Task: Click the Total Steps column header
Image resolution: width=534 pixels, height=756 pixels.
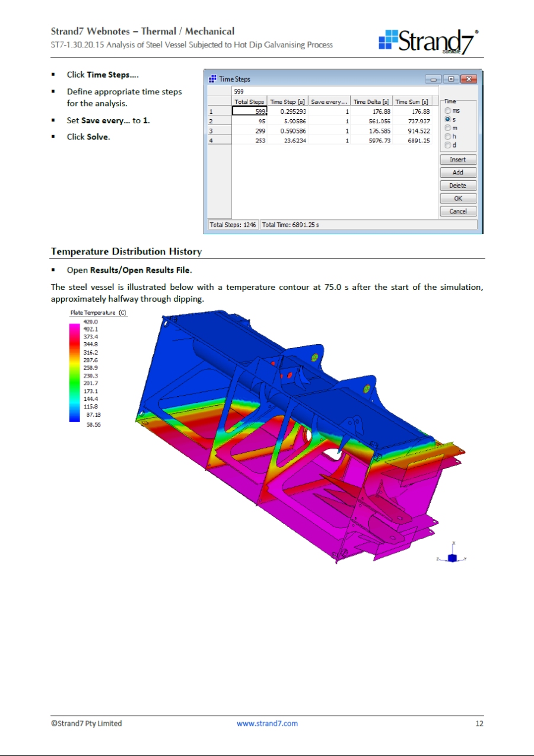Action: click(x=249, y=102)
